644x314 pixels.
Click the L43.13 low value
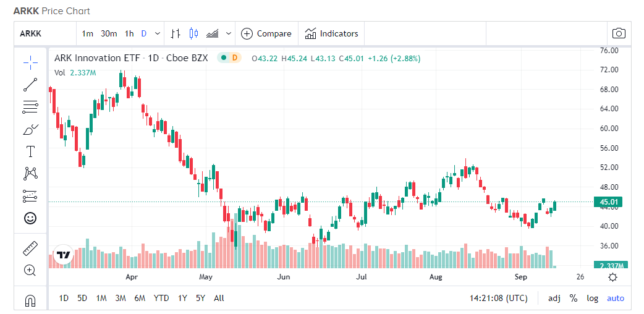tap(323, 58)
